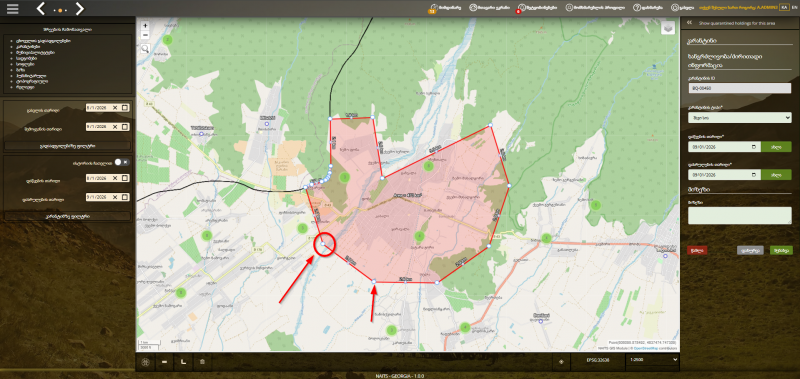Click green button beside quarantine start date
This screenshot has height=379, width=800.
776,147
